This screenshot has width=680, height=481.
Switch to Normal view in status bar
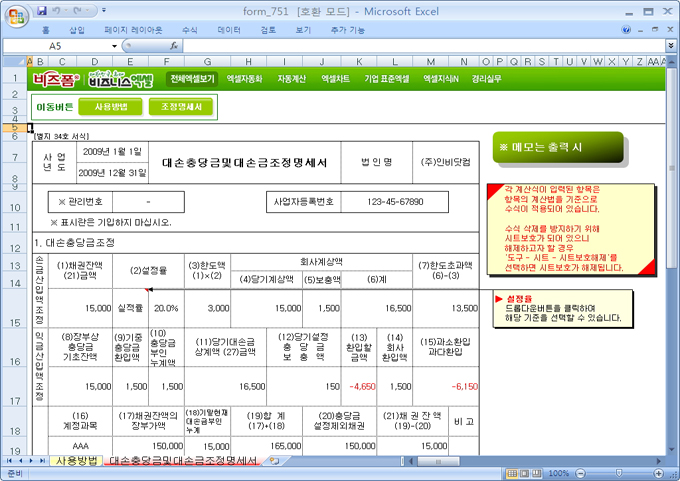click(510, 473)
